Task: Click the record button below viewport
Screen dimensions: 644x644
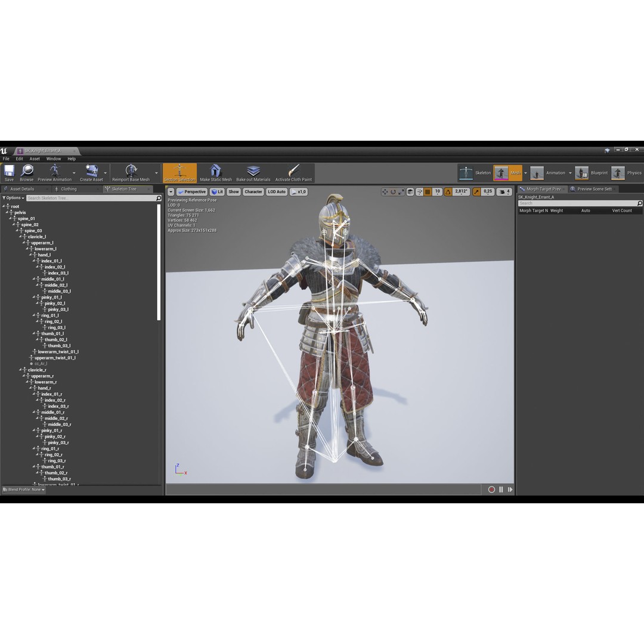Action: pyautogui.click(x=491, y=490)
